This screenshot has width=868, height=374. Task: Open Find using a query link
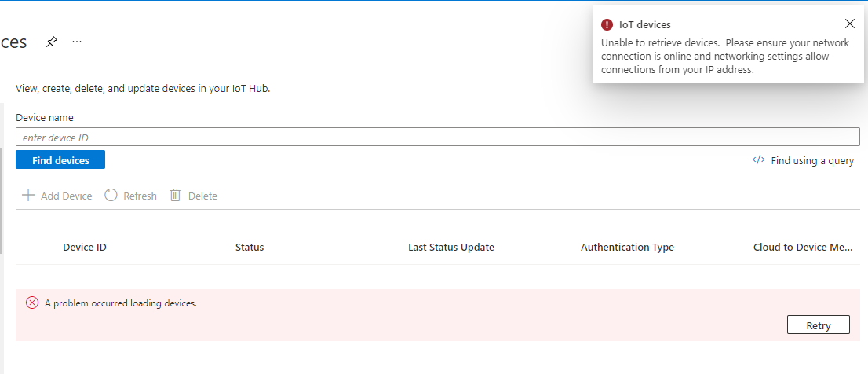click(803, 161)
